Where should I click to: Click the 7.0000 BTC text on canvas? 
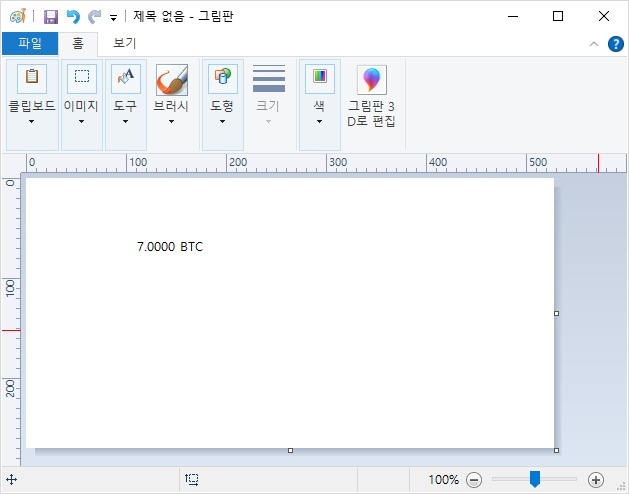(170, 246)
